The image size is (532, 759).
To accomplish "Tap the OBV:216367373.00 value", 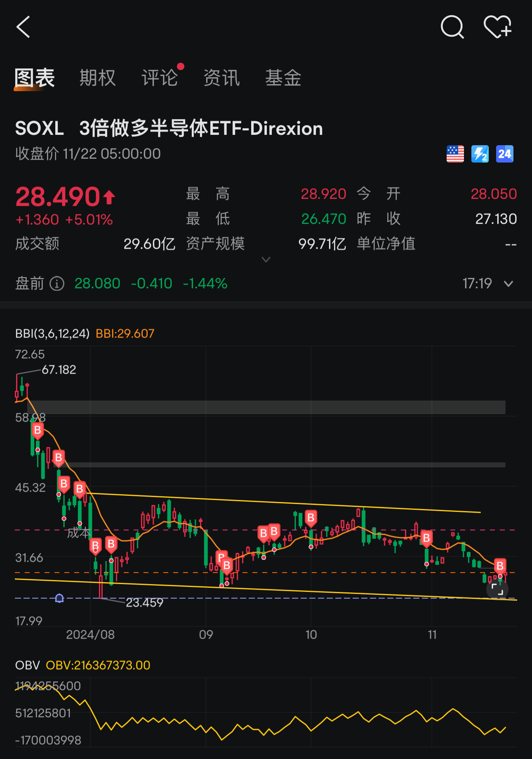I will click(98, 665).
